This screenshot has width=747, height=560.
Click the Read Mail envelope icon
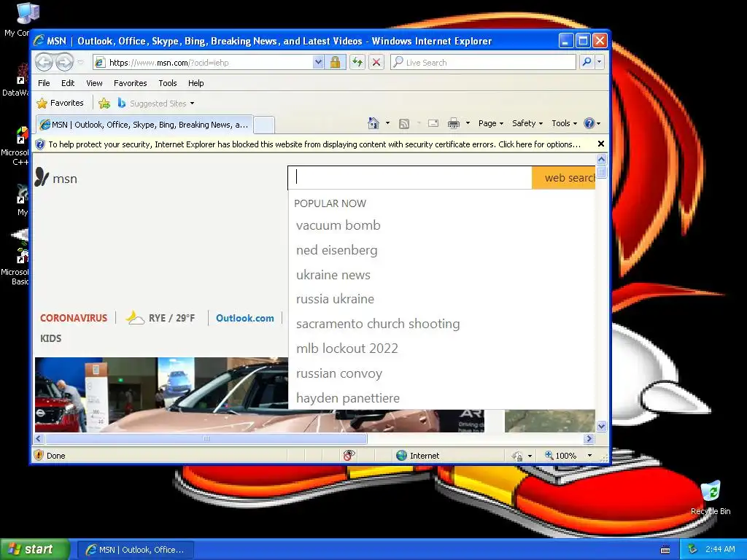(x=433, y=123)
